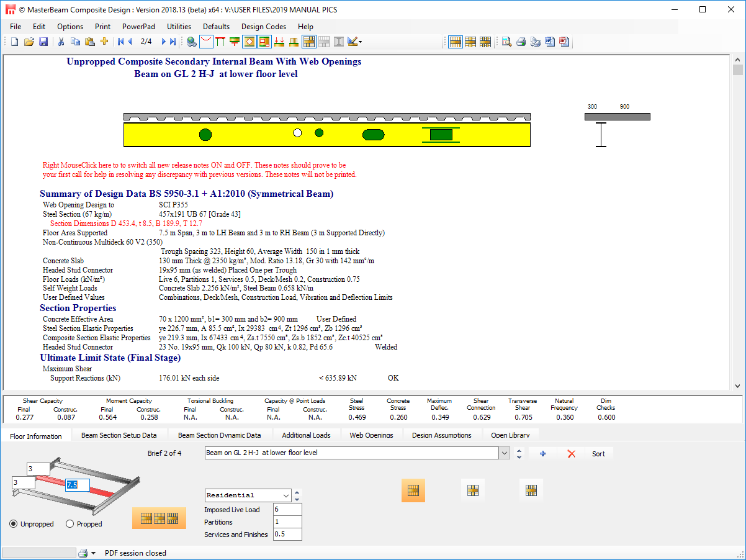Click the red X delete brief button

[572, 454]
